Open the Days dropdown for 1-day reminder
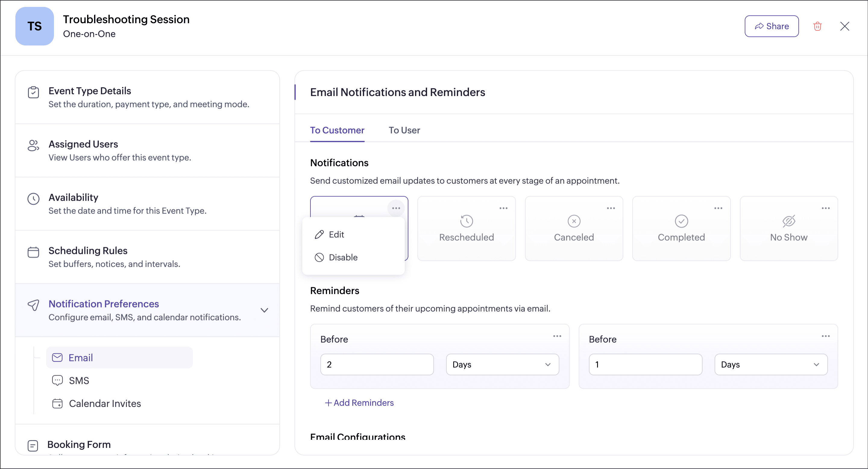 point(771,364)
